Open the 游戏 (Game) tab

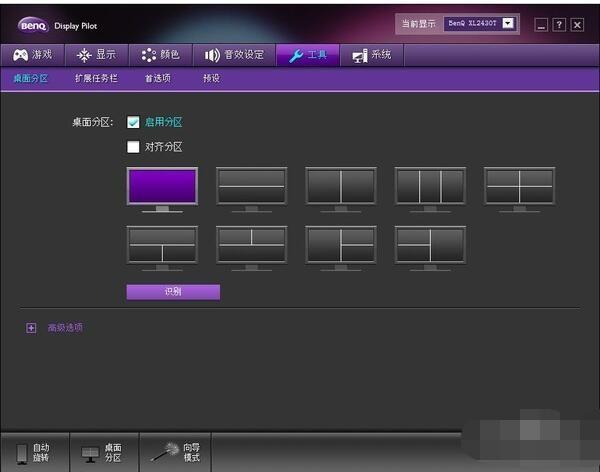(33, 55)
